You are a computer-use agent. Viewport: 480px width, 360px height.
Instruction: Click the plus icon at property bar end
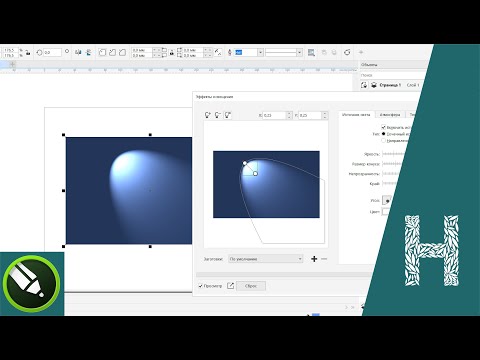(x=361, y=52)
